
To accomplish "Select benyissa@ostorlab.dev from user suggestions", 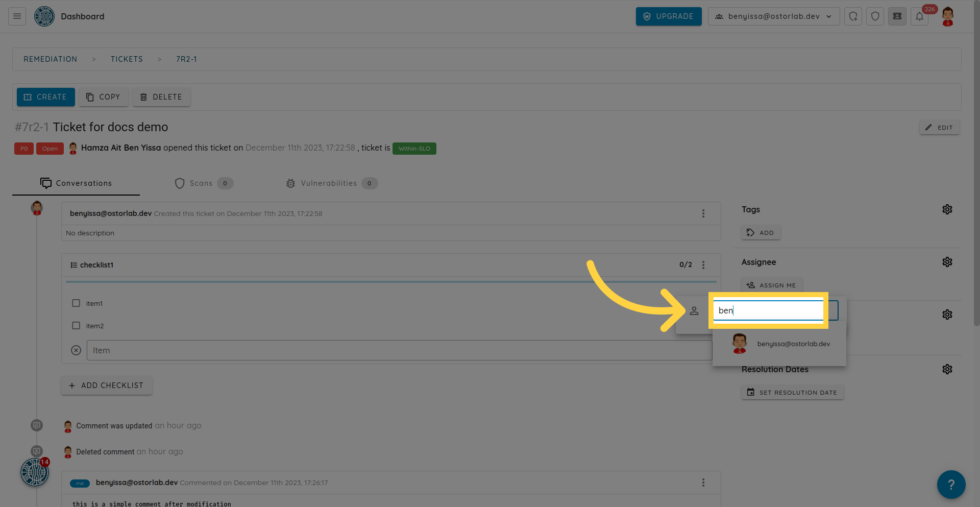I will coord(793,344).
